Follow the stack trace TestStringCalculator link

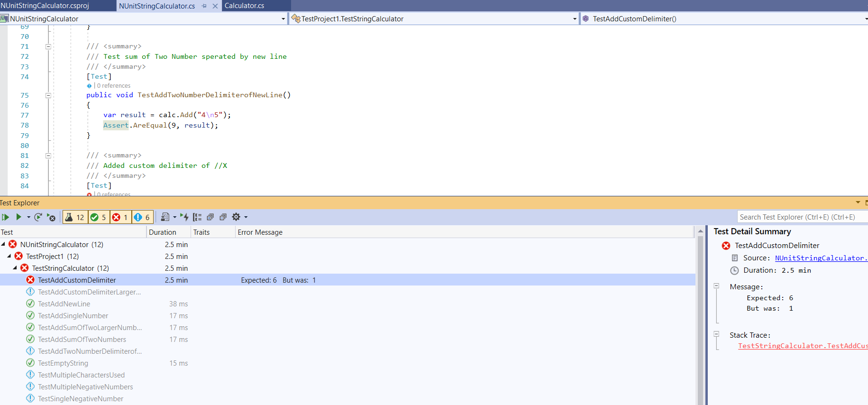point(803,346)
